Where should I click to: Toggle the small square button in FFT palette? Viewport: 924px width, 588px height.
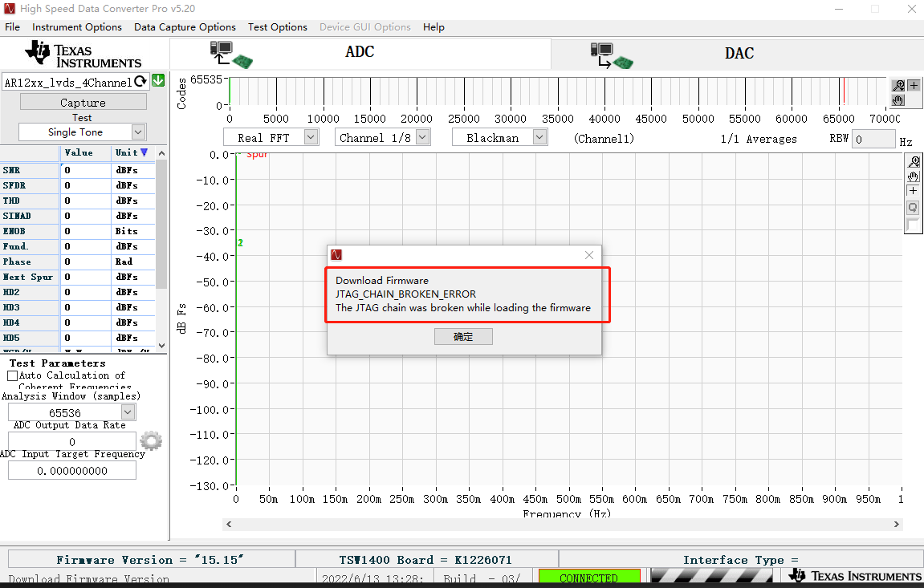[913, 225]
